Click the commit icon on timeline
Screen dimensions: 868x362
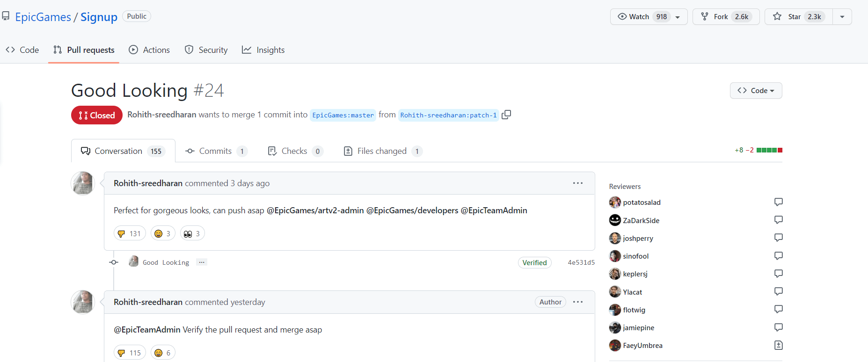tap(114, 262)
